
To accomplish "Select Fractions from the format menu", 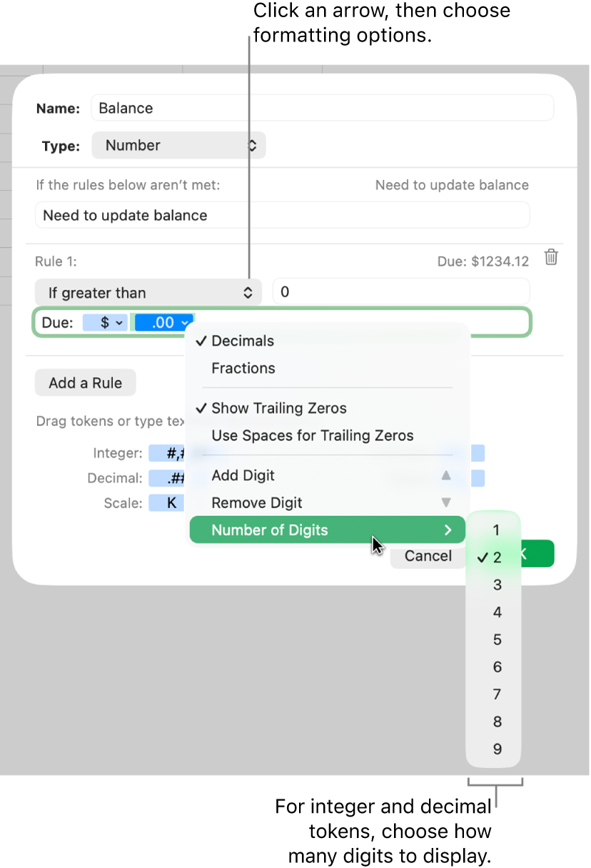I will tap(243, 368).
